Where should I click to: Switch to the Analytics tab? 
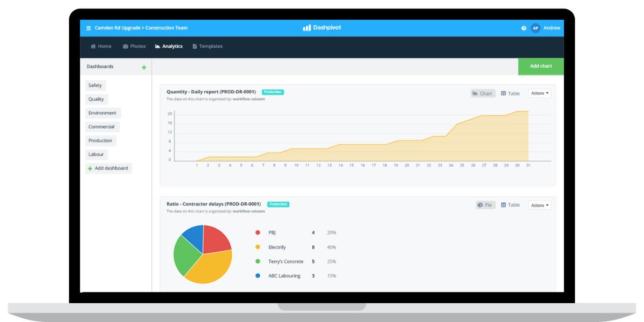pyautogui.click(x=169, y=46)
